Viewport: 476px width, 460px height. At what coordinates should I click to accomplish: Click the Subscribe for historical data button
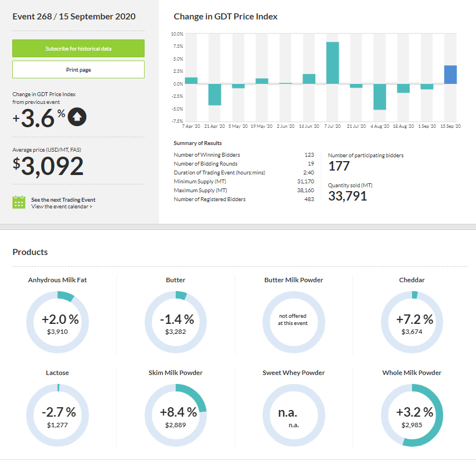point(78,48)
